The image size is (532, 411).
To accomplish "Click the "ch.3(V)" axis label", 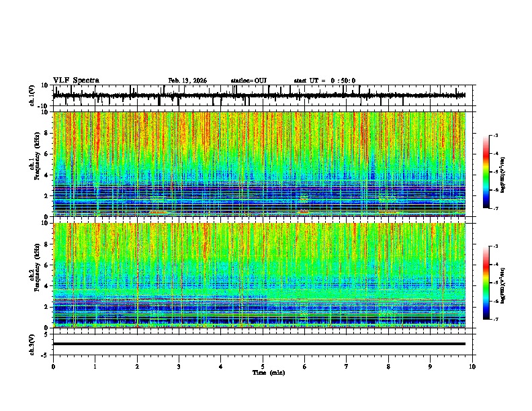I will [x=32, y=345].
